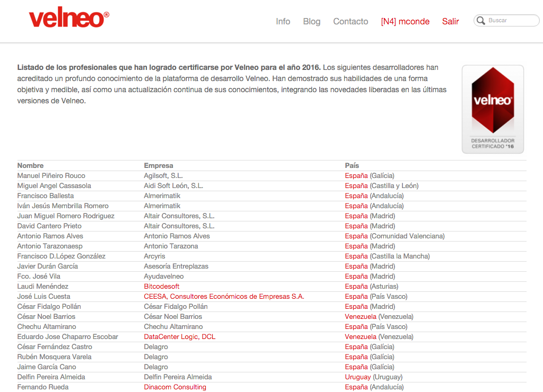This screenshot has height=392, width=543.
Task: Select Delagro in Rubén Mosquera Varela row
Action: 156,357
